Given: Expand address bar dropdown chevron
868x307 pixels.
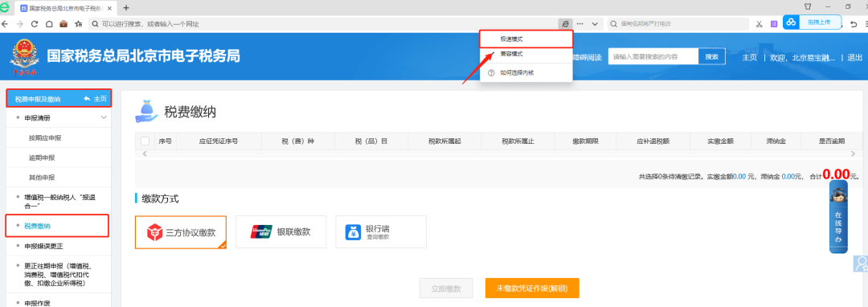Looking at the screenshot, I should tap(595, 24).
